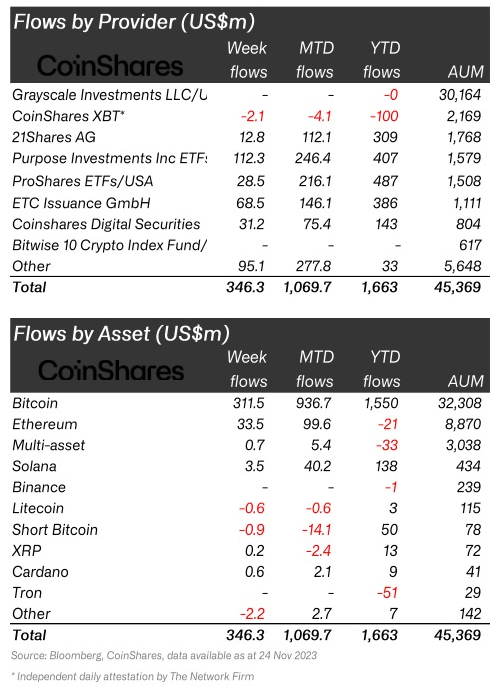Click the CoinShares logo in provider table

[110, 66]
